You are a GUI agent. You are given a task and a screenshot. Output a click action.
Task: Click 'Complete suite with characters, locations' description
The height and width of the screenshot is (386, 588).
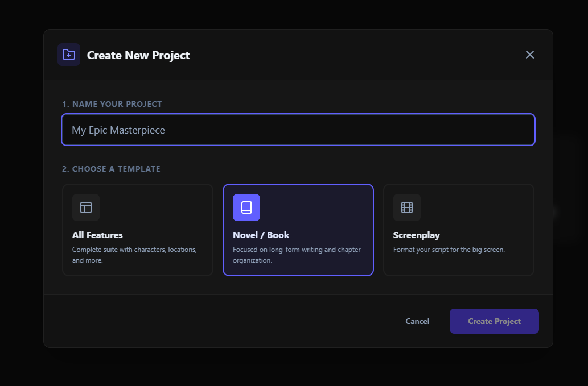(135, 255)
